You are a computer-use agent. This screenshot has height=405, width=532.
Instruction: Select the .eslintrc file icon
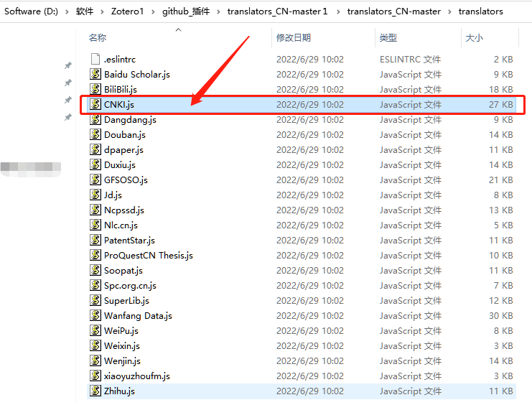click(95, 59)
